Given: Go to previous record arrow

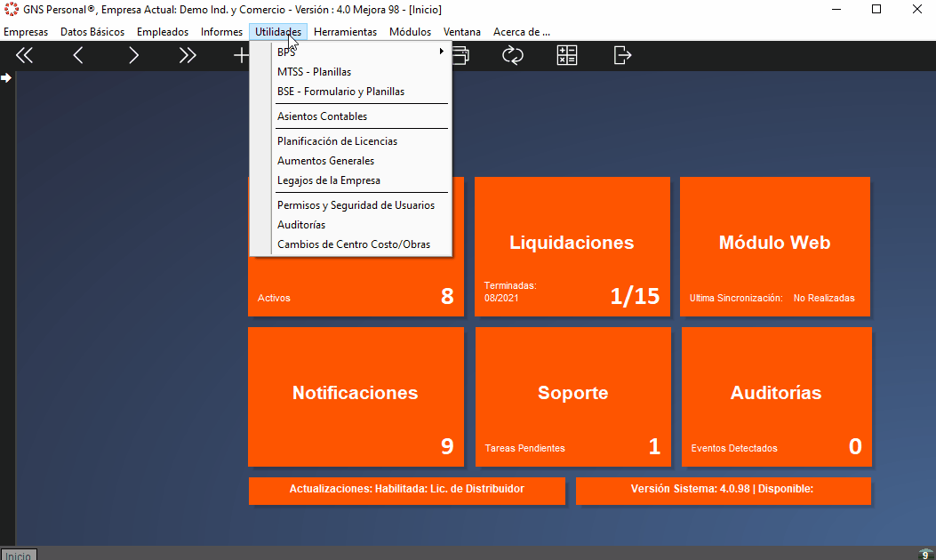Looking at the screenshot, I should coord(78,55).
